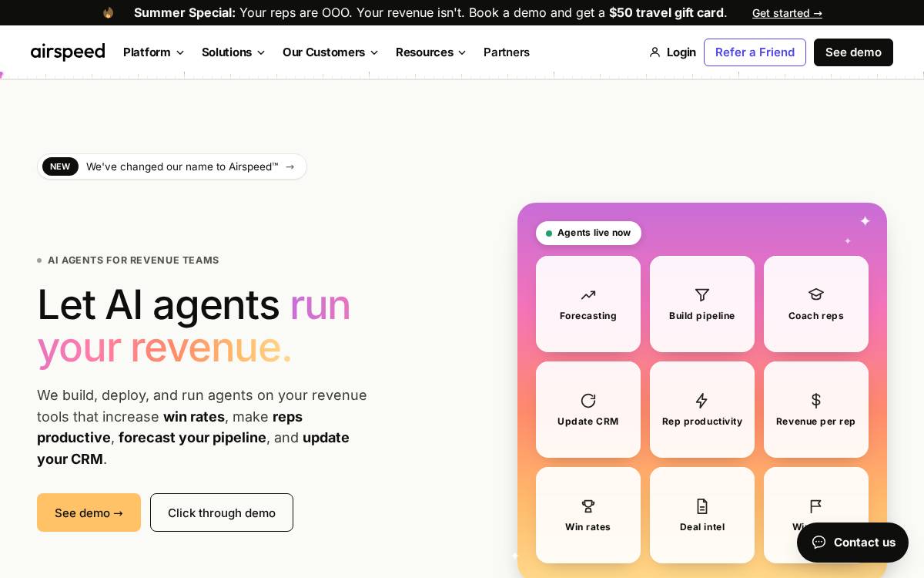Click the Agents live now badge
The image size is (924, 578).
[588, 233]
